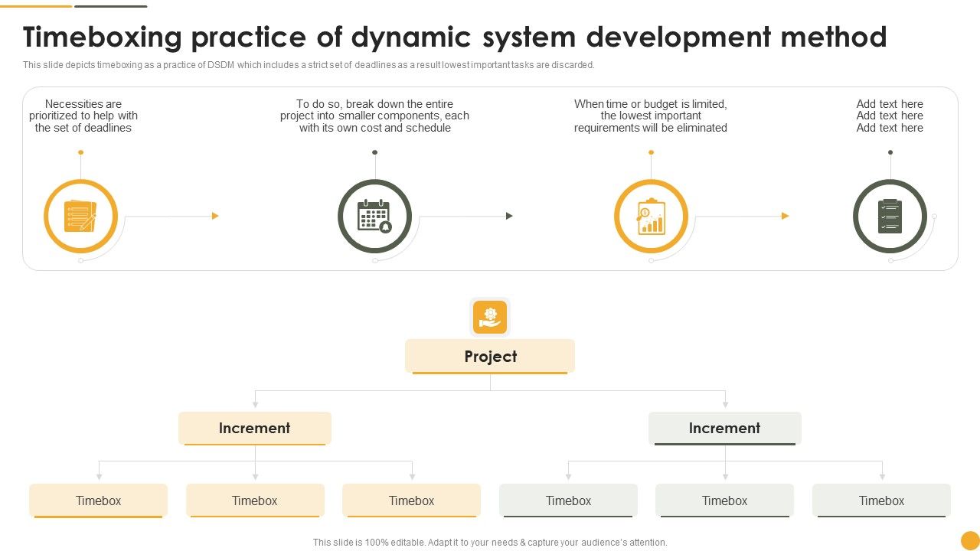Image resolution: width=980 pixels, height=551 pixels.
Task: Click the calendar with bell icon
Action: (x=374, y=216)
